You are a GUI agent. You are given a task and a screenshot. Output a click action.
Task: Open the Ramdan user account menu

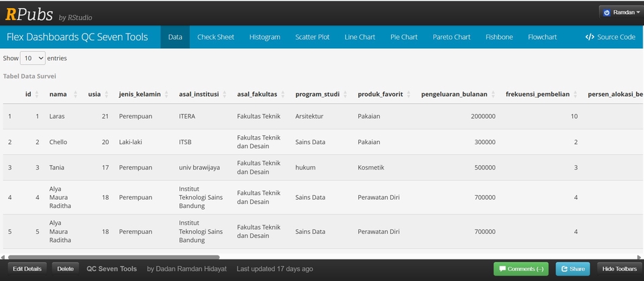point(621,13)
